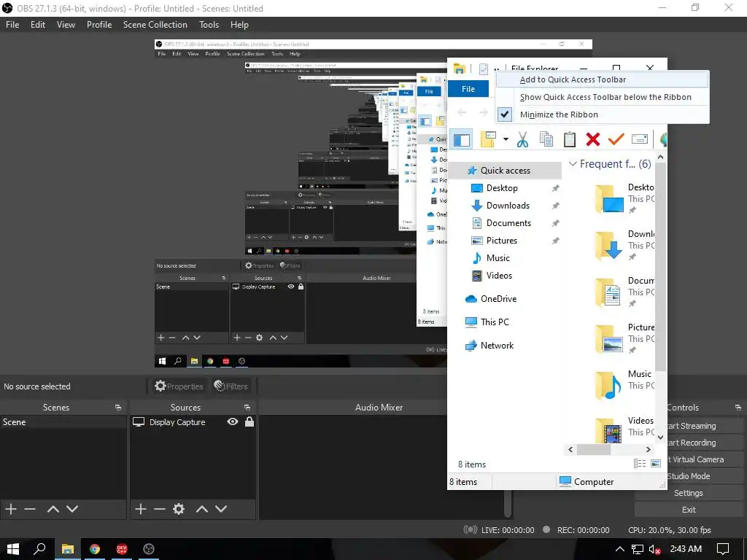Add a source with the Sources plus icon
Screen dimensions: 747x560
click(141, 509)
